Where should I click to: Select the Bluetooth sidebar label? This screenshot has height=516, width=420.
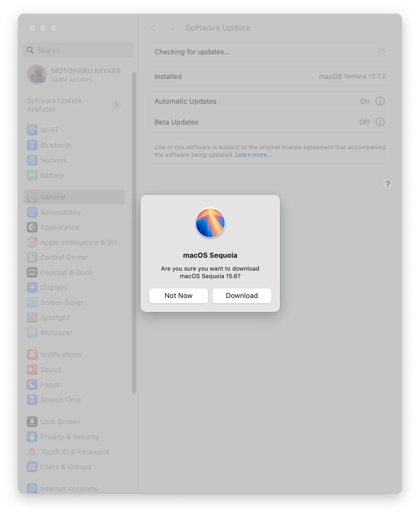pyautogui.click(x=56, y=145)
